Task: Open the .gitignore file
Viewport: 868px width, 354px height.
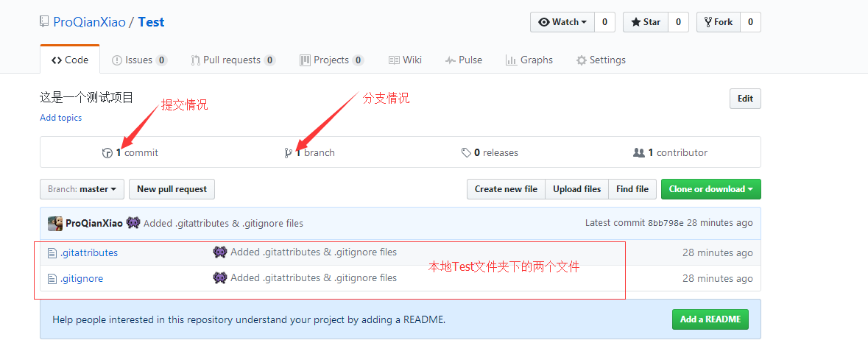Action: [82, 278]
